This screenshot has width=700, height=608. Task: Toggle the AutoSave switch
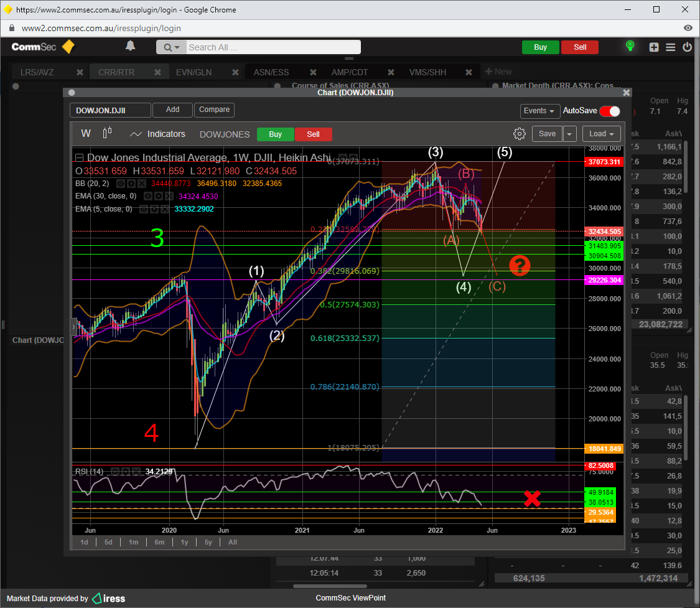pos(609,111)
